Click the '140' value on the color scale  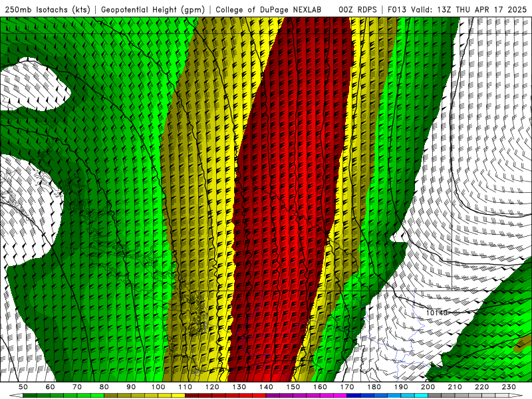coord(266,387)
